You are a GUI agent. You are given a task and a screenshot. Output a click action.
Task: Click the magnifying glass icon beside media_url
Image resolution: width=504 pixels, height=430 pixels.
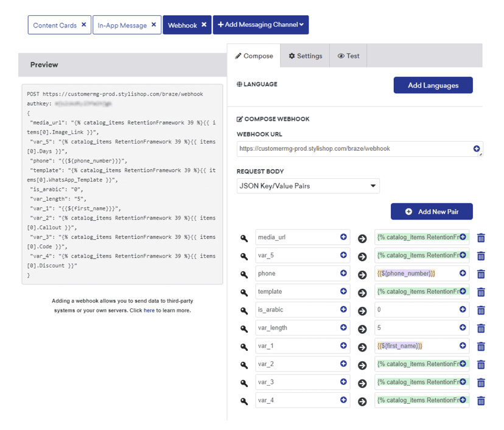(243, 238)
